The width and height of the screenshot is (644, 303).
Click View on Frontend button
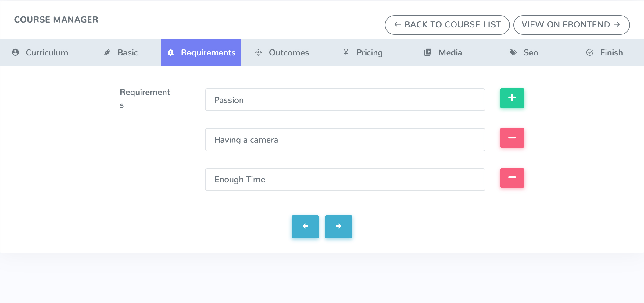(571, 25)
